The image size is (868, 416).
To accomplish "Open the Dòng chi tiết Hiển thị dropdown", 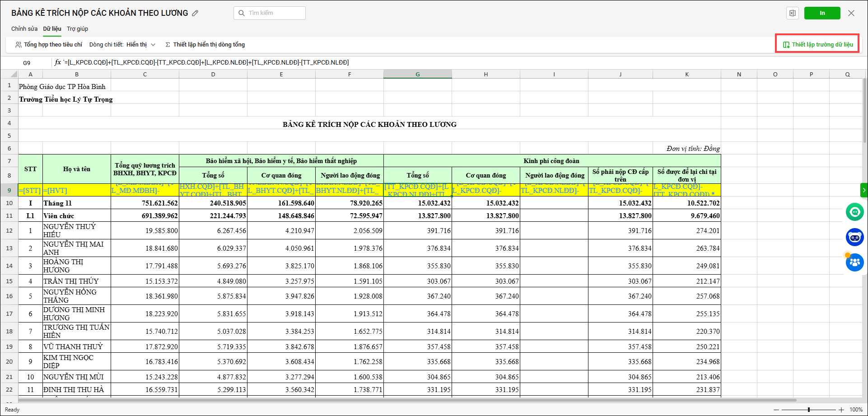I will pyautogui.click(x=140, y=45).
